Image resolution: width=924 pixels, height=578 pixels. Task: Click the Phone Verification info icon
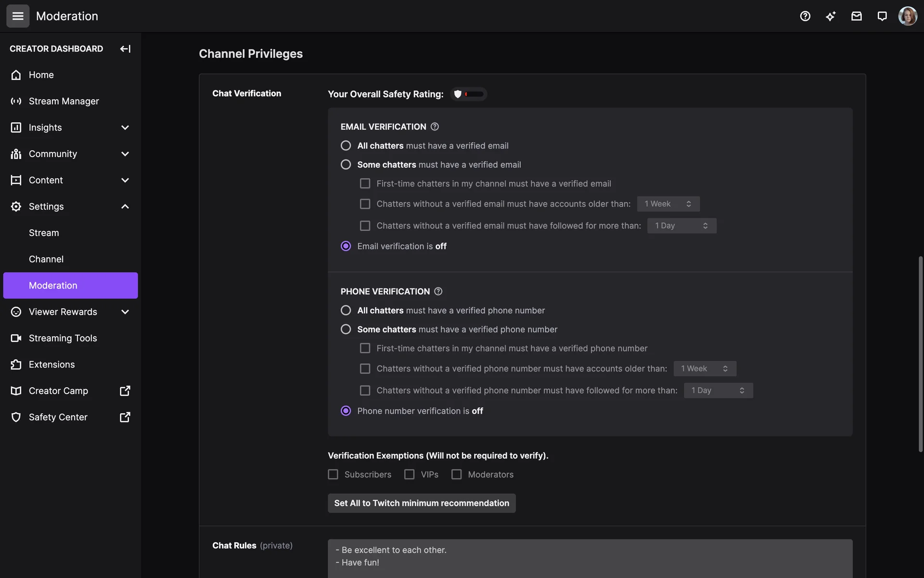point(438,291)
